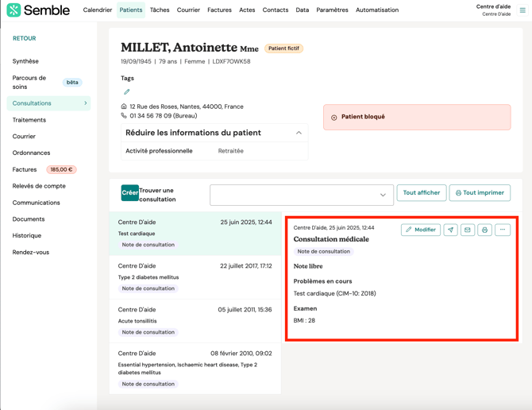Click the Tout afficher button

pyautogui.click(x=421, y=192)
